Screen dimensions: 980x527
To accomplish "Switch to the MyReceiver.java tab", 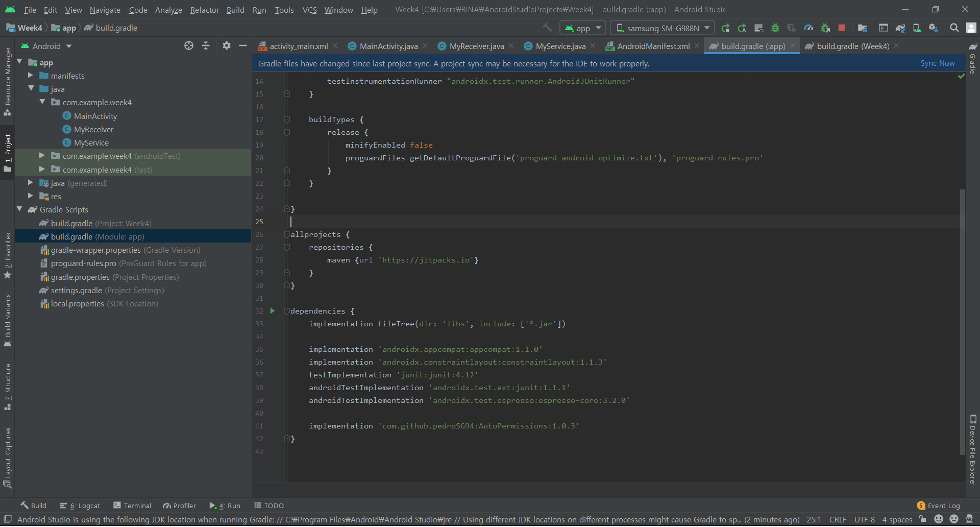I will pyautogui.click(x=477, y=46).
